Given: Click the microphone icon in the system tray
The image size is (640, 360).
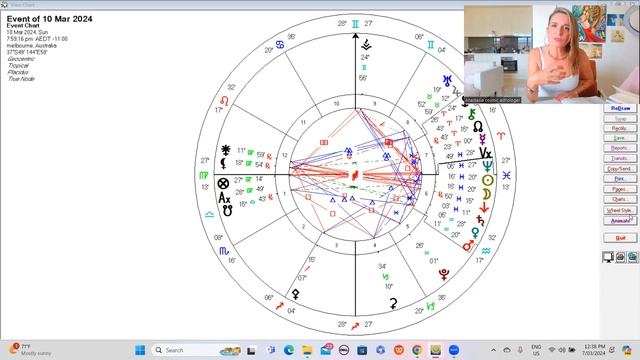Looking at the screenshot, I should (x=520, y=350).
